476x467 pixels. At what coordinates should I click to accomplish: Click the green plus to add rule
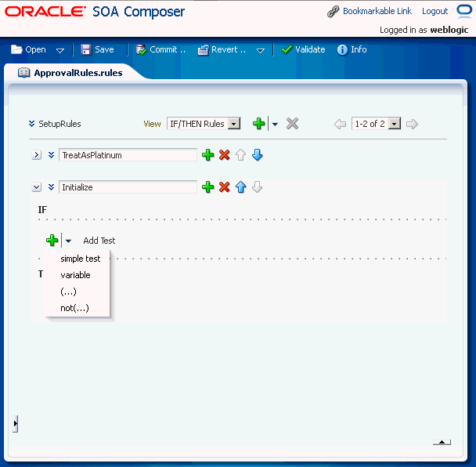coord(258,124)
